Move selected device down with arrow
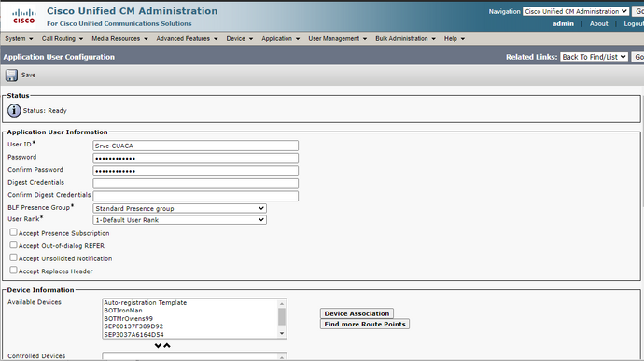The image size is (644, 361). pyautogui.click(x=158, y=346)
